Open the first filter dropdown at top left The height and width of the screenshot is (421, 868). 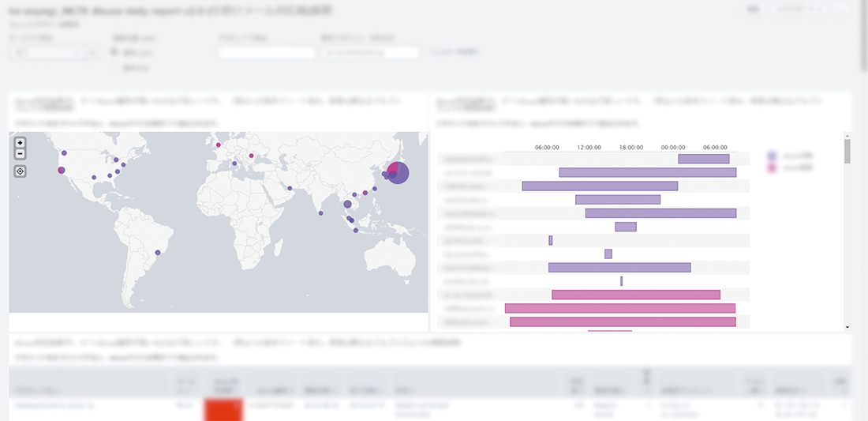click(47, 52)
